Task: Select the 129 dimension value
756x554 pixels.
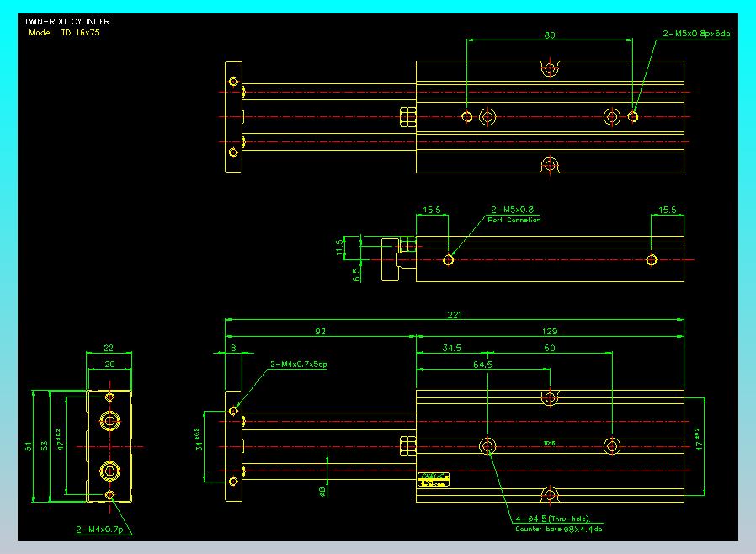Action: pos(550,331)
